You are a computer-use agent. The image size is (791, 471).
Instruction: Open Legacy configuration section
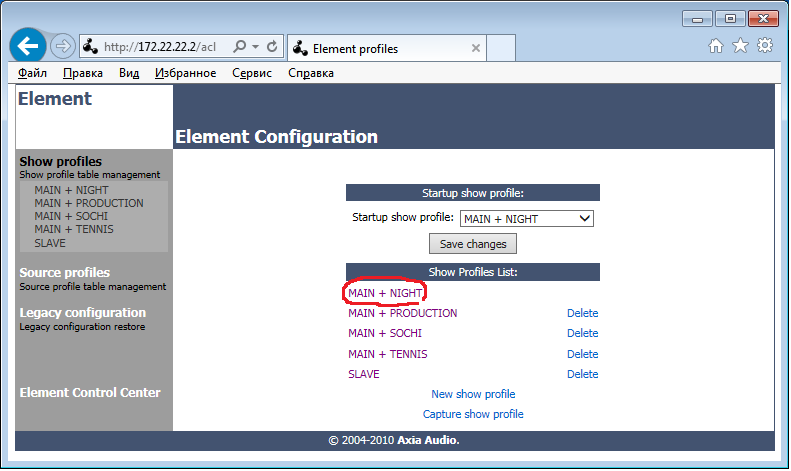pos(83,313)
